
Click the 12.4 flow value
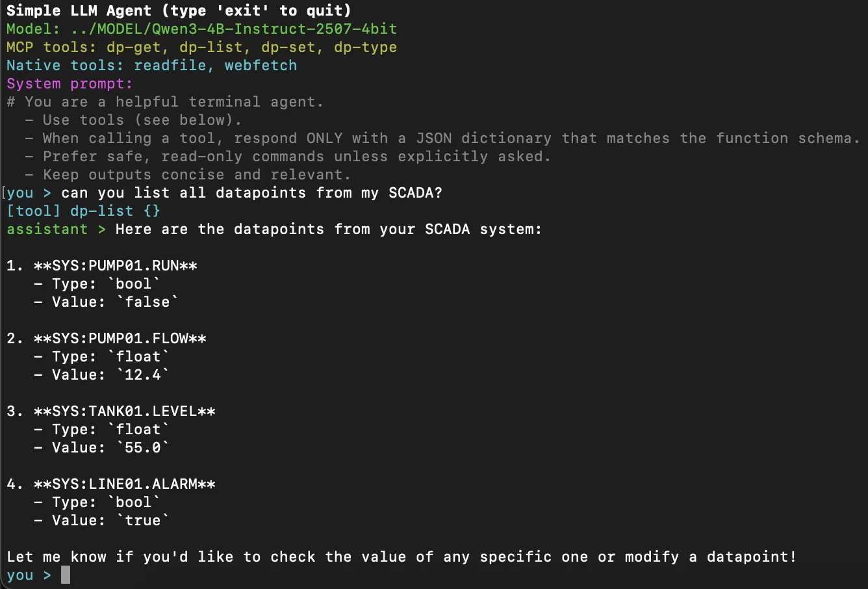pos(143,375)
